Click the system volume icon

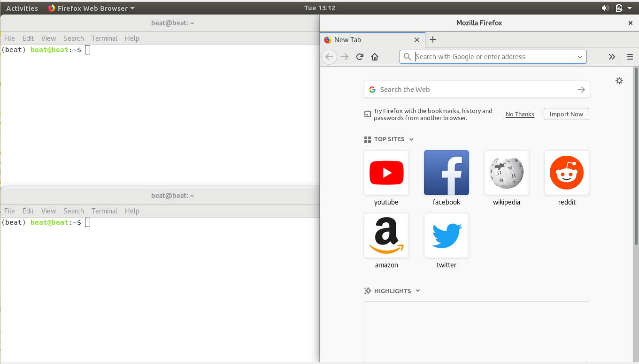coord(605,8)
